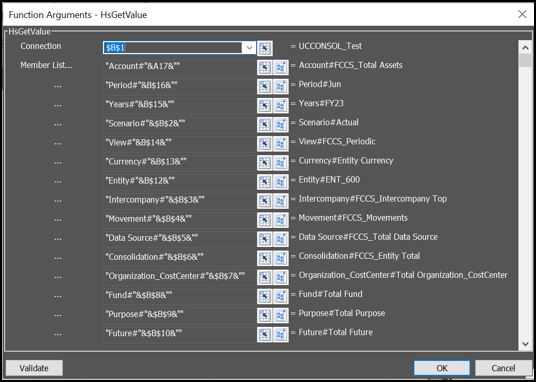536x382 pixels.
Task: Click the Cancel button
Action: [x=503, y=368]
